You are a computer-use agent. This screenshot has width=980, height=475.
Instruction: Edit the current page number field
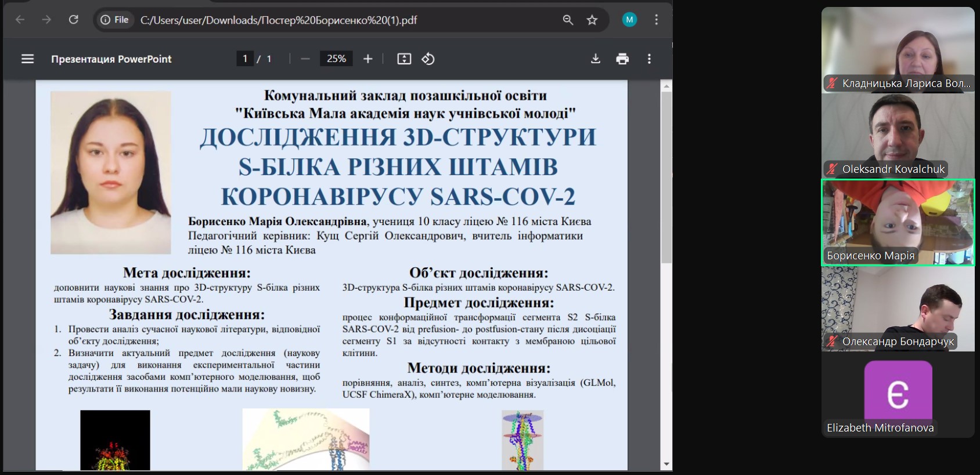(x=245, y=59)
